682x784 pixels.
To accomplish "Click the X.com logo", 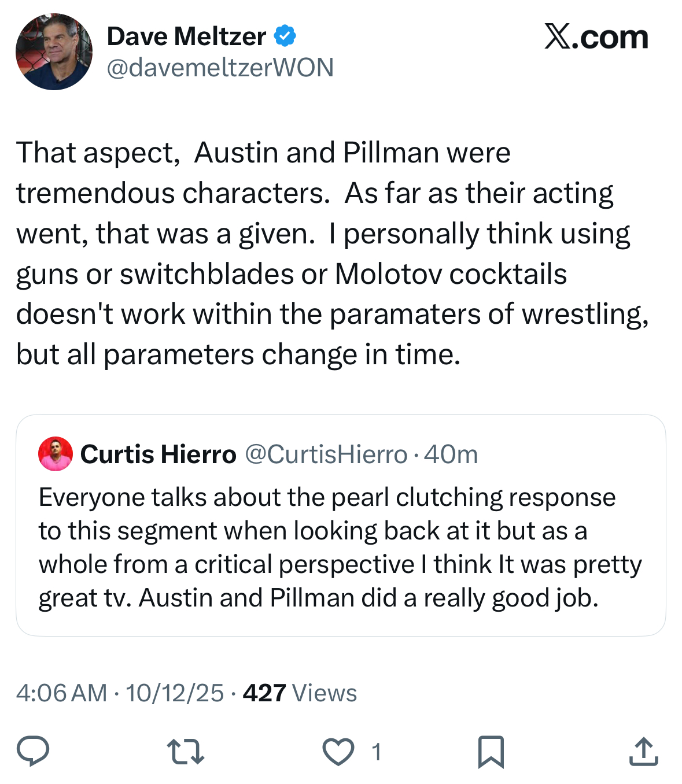I will pos(596,37).
